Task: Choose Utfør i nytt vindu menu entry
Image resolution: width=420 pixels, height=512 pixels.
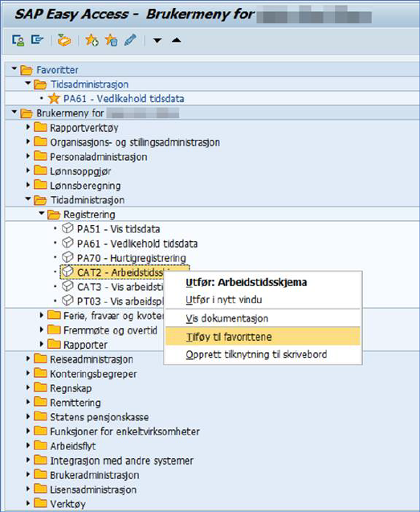Action: [224, 300]
